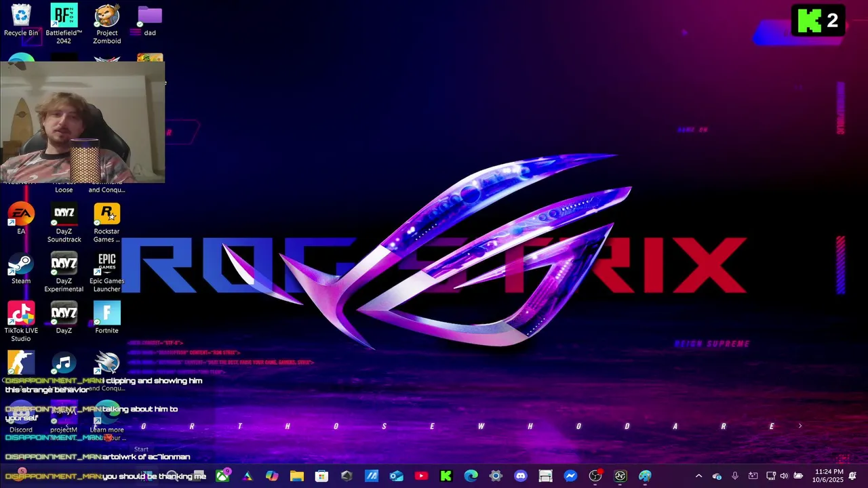
Task: Open the EA app desktop shortcut
Action: pos(21,219)
